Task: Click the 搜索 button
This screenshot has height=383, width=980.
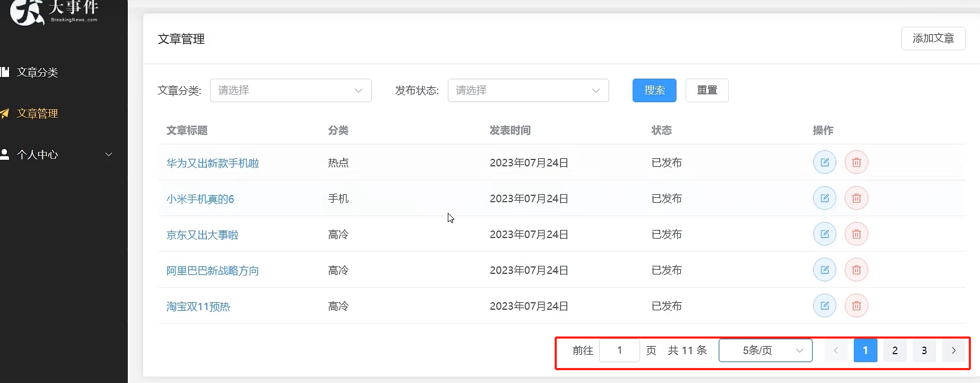Action: pyautogui.click(x=655, y=90)
